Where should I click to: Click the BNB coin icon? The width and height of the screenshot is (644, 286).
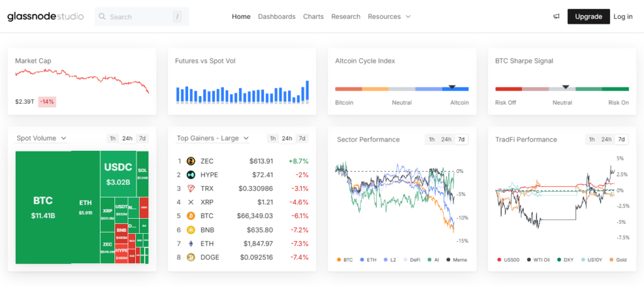click(191, 230)
